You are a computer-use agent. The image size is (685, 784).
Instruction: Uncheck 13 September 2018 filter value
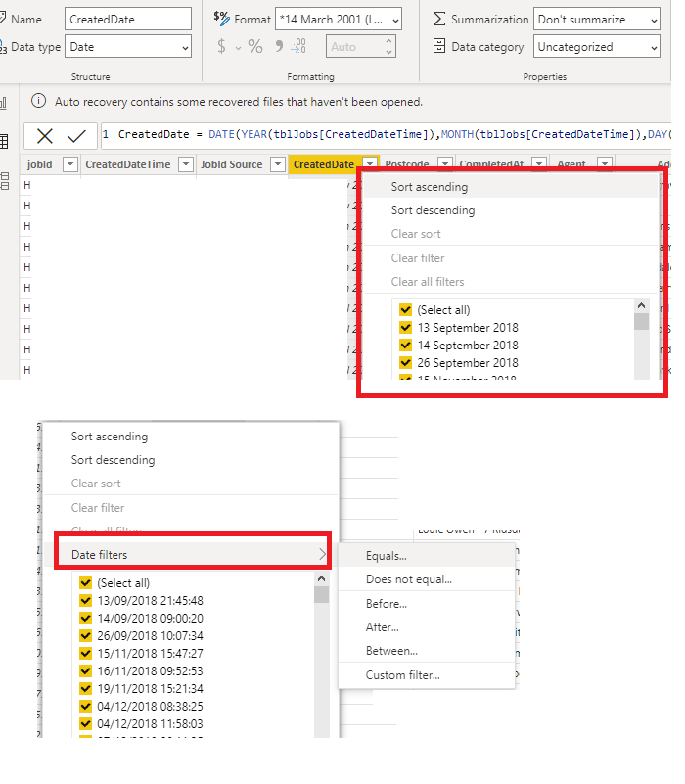tap(405, 328)
